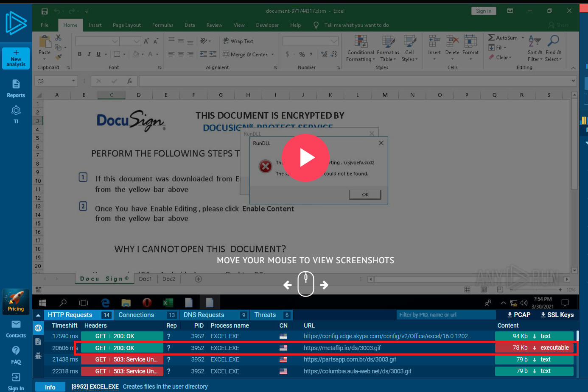Screen dimensions: 588x392
Task: Switch to the Threats tab
Action: click(x=265, y=315)
